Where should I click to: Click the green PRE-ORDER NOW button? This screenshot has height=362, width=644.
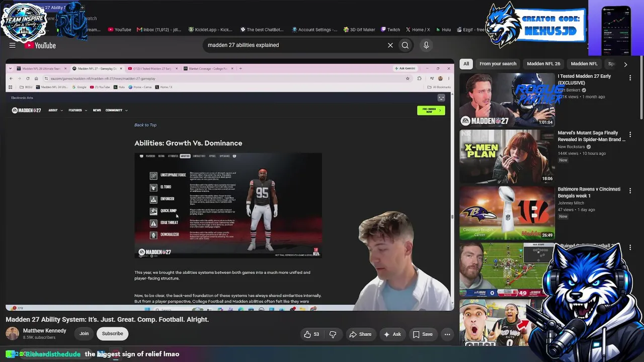point(431,110)
